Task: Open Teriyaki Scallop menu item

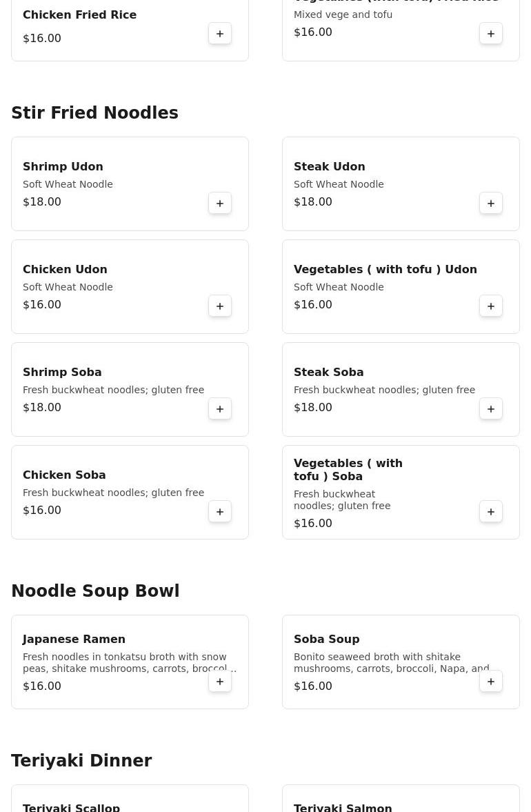Action: click(71, 806)
